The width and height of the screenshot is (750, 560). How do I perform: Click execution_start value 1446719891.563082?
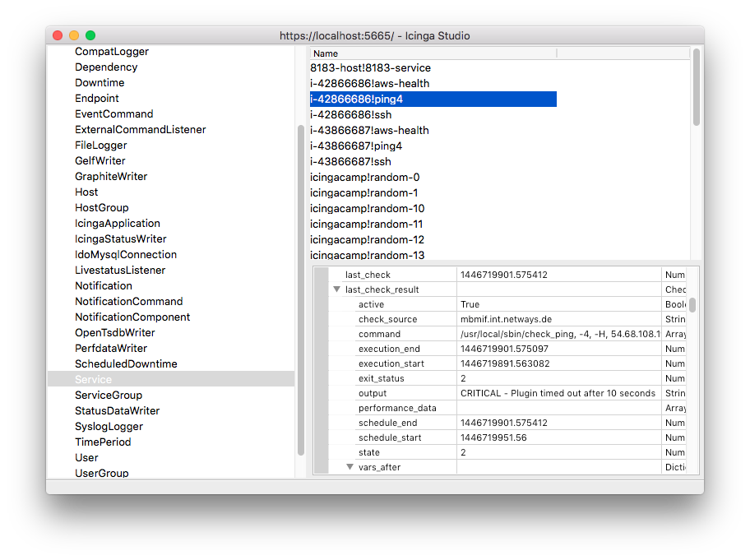505,363
